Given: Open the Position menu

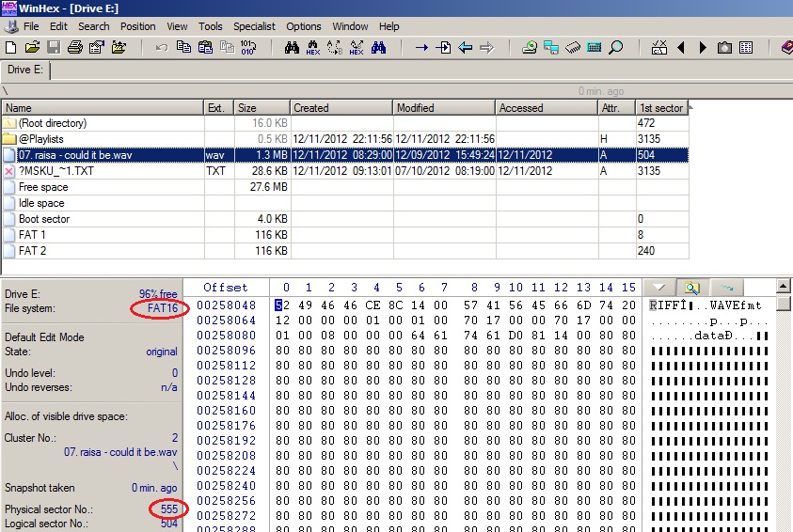Looking at the screenshot, I should click(x=138, y=26).
